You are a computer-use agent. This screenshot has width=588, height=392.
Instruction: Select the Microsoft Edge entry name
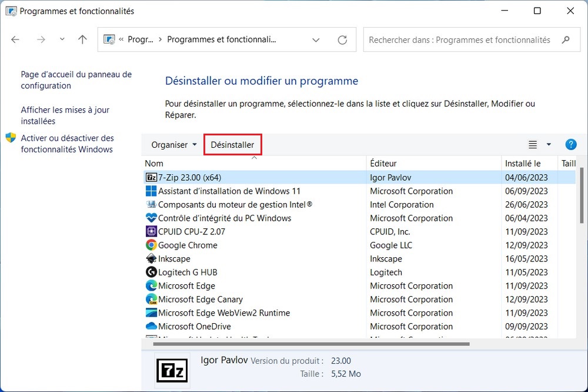click(186, 285)
